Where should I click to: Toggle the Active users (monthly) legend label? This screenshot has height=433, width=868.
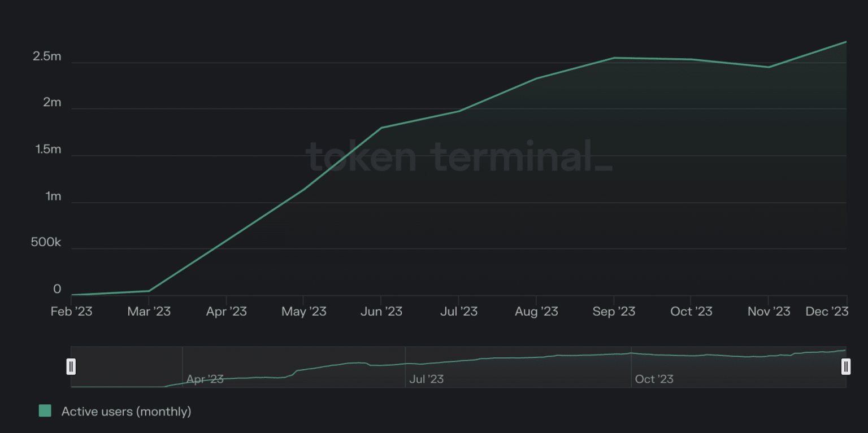[x=126, y=412]
